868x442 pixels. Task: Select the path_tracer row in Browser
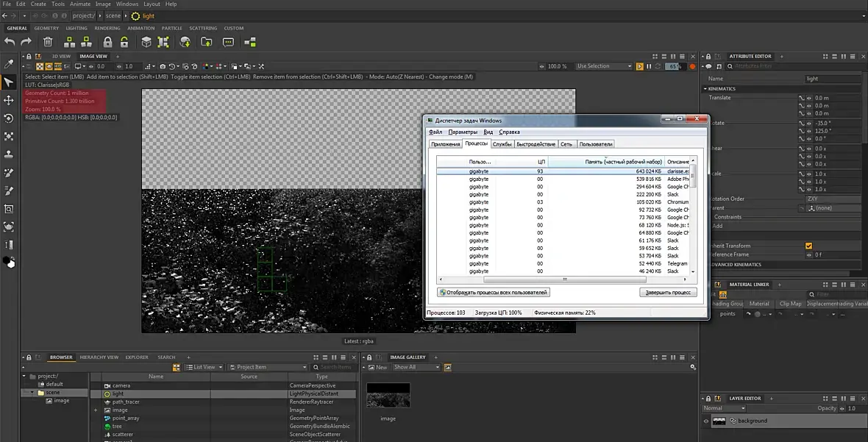click(x=223, y=402)
